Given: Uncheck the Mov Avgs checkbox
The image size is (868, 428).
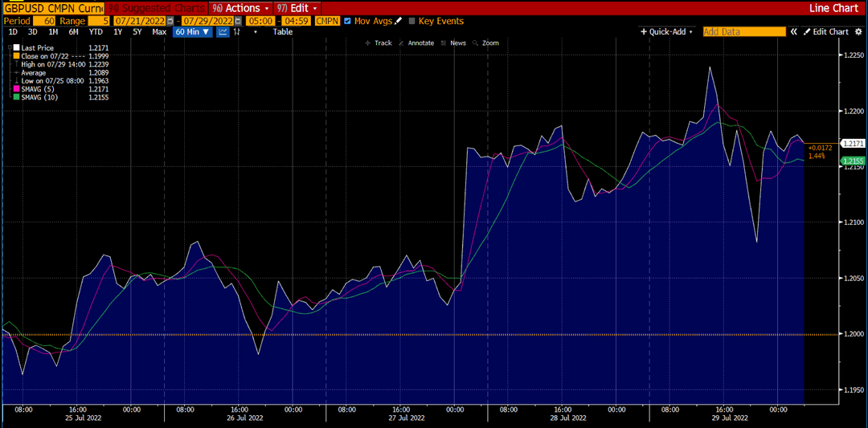Looking at the screenshot, I should [347, 21].
